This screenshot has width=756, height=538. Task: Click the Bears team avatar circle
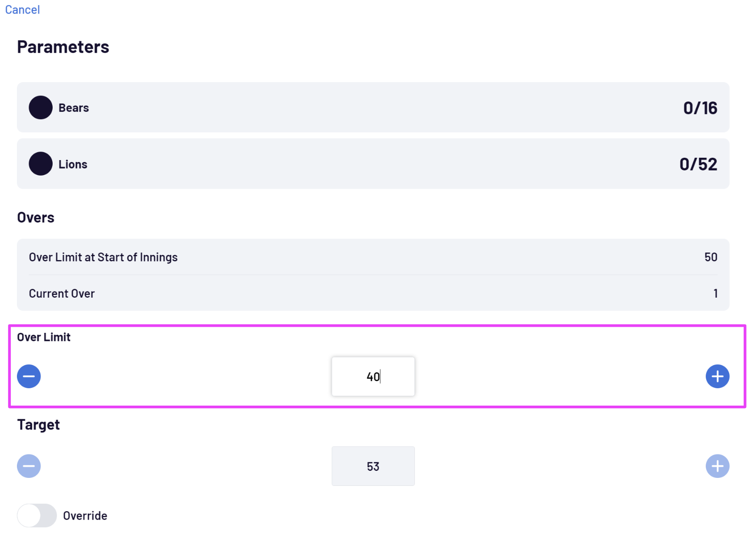[40, 108]
